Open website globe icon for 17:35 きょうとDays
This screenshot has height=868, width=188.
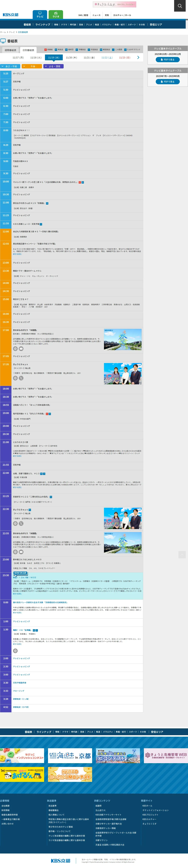point(15,378)
